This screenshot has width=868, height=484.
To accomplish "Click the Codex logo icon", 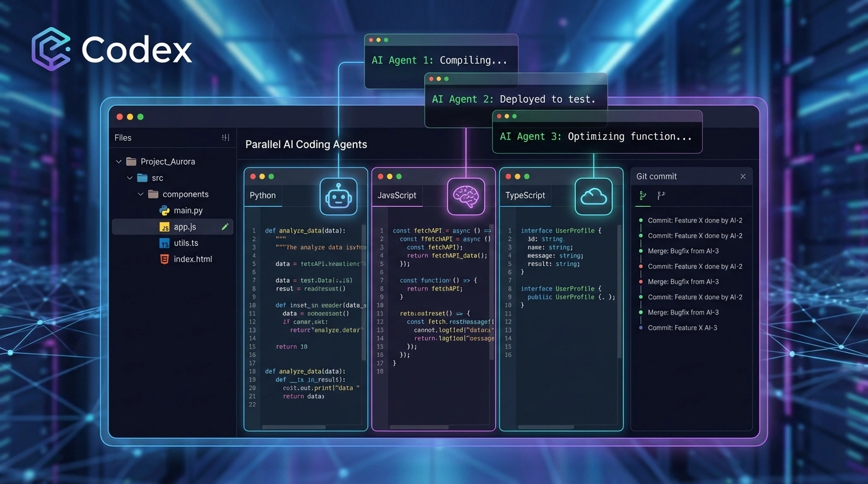I will [x=51, y=49].
